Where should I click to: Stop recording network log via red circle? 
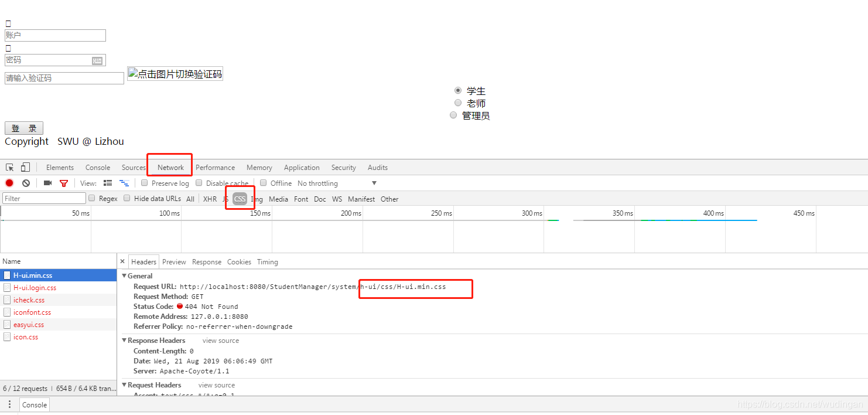9,183
